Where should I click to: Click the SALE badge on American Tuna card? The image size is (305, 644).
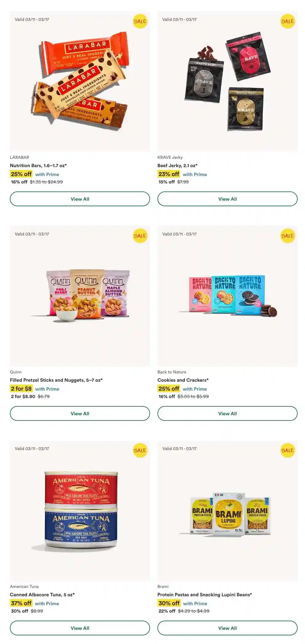coord(140,450)
